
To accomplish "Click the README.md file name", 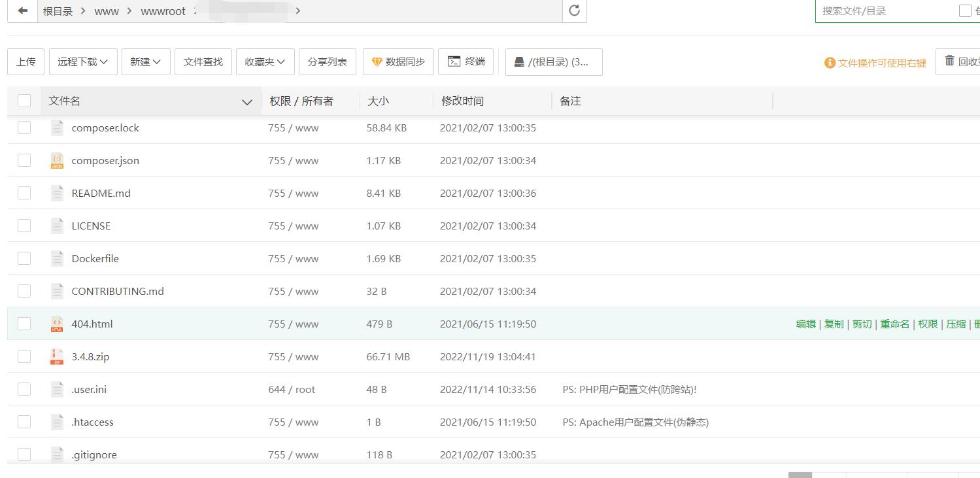I will pyautogui.click(x=101, y=193).
